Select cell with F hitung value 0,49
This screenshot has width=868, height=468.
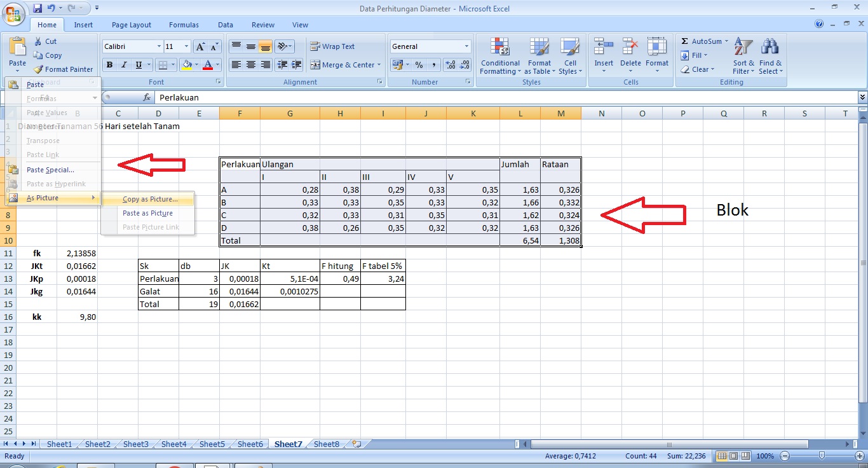tap(340, 279)
